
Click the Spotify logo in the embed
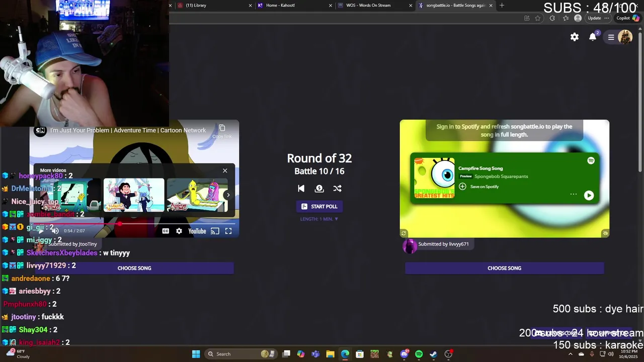(x=591, y=160)
